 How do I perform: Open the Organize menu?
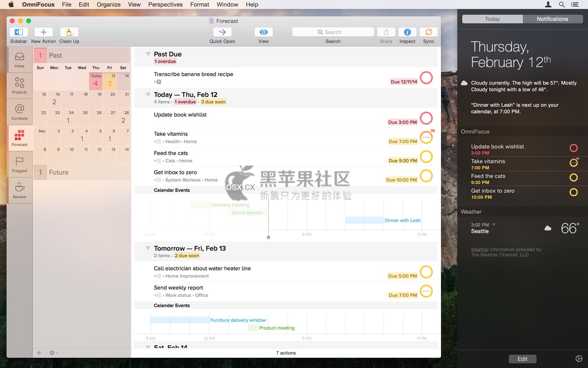(108, 4)
